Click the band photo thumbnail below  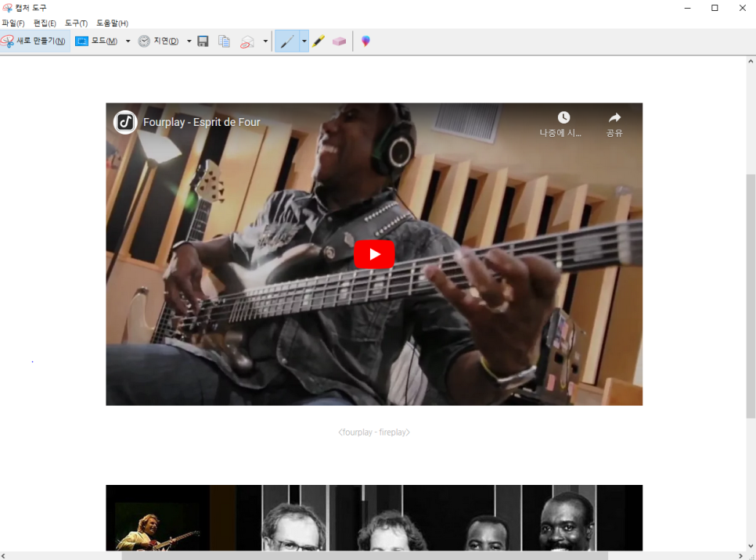tap(374, 518)
